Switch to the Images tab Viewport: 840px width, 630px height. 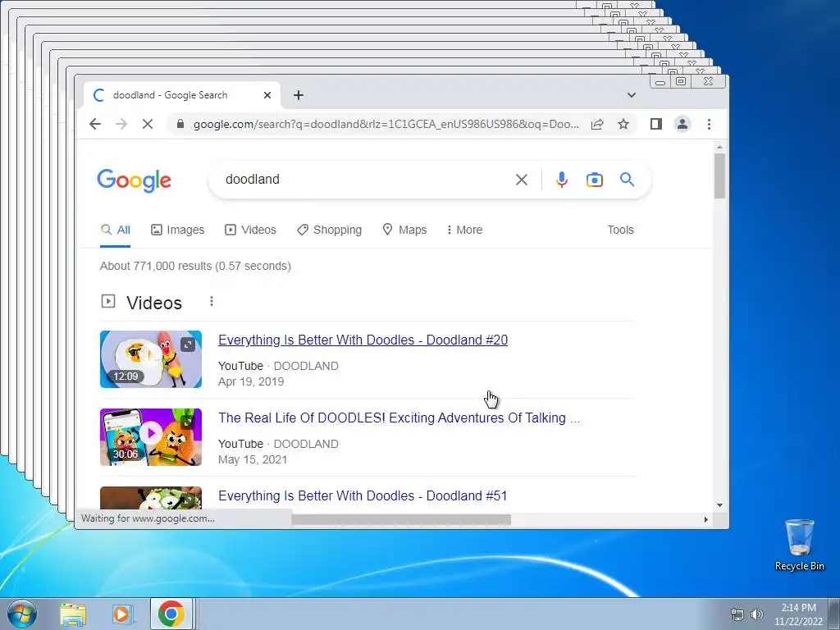pos(177,230)
